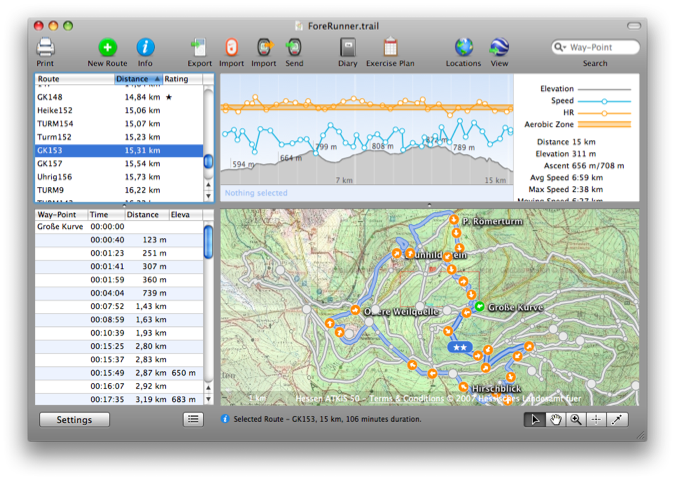
Task: Open the search magnifier dropdown
Action: [560, 47]
